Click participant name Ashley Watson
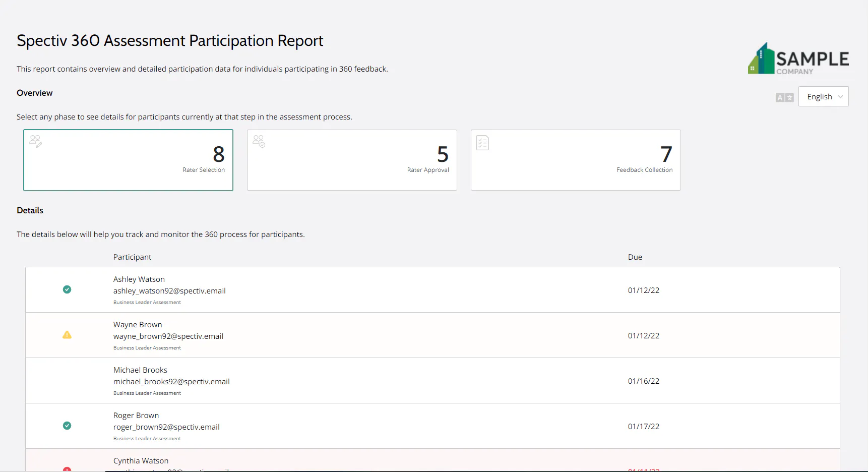Screen dimensions: 868x472 [x=139, y=279]
